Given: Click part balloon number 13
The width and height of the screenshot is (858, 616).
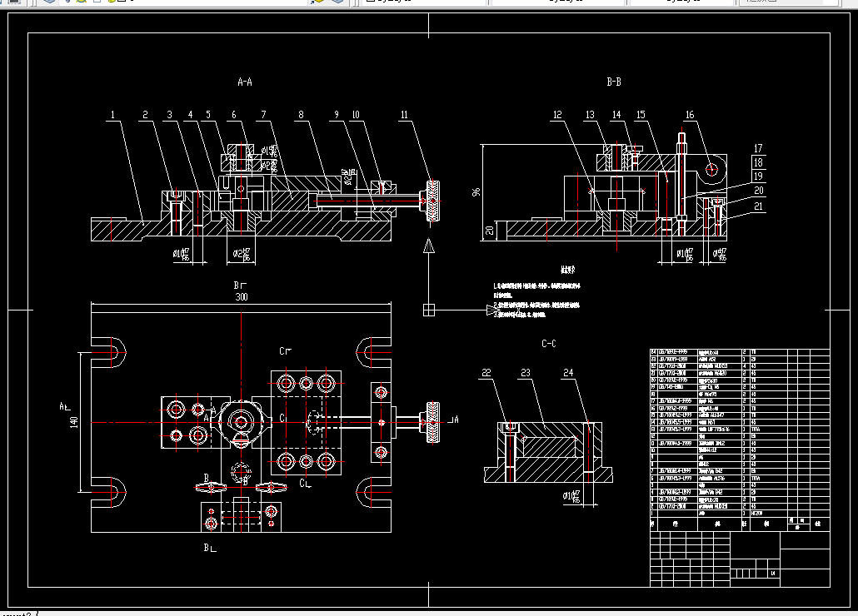Looking at the screenshot, I should (590, 115).
